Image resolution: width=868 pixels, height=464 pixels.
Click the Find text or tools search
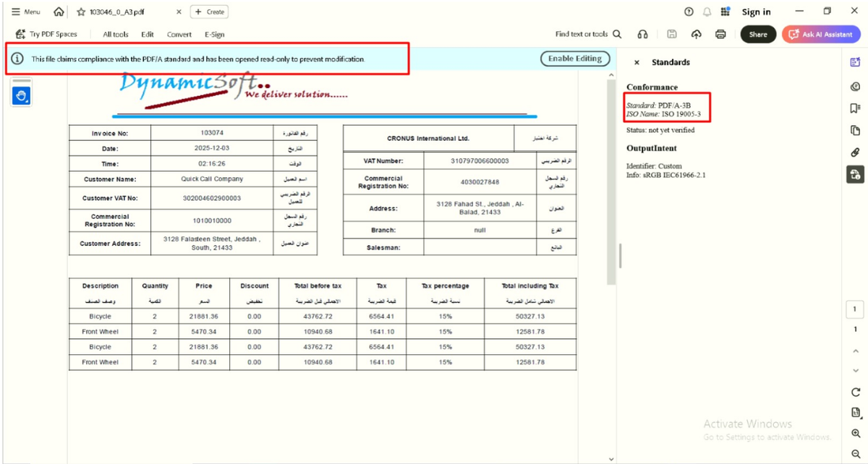[588, 34]
